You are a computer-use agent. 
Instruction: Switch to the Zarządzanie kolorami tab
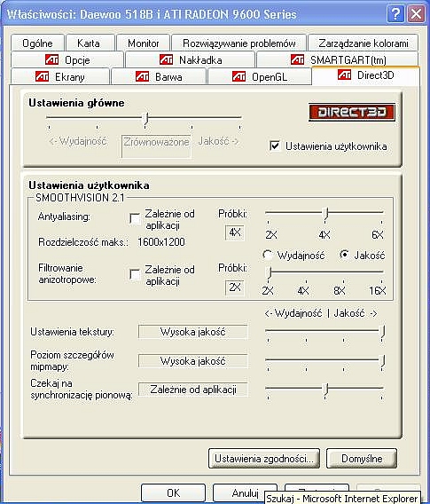click(364, 43)
